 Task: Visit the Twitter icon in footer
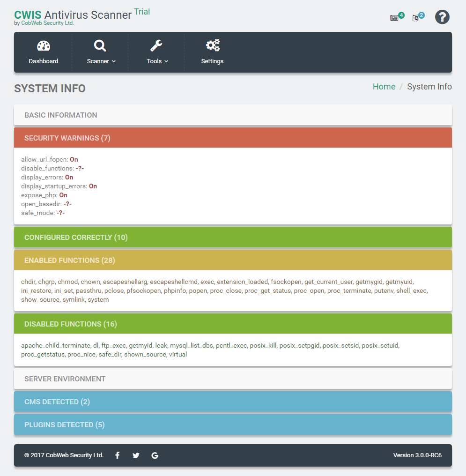(136, 455)
